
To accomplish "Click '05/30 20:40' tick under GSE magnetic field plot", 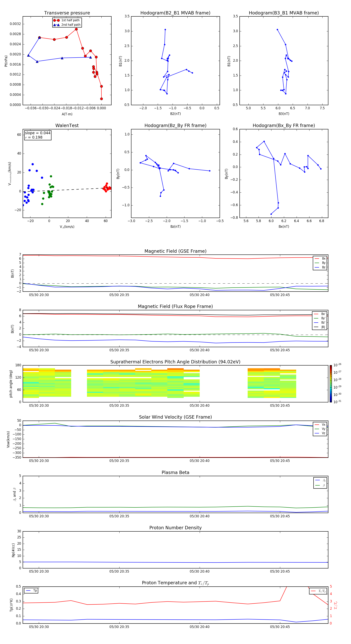I will [x=199, y=295].
